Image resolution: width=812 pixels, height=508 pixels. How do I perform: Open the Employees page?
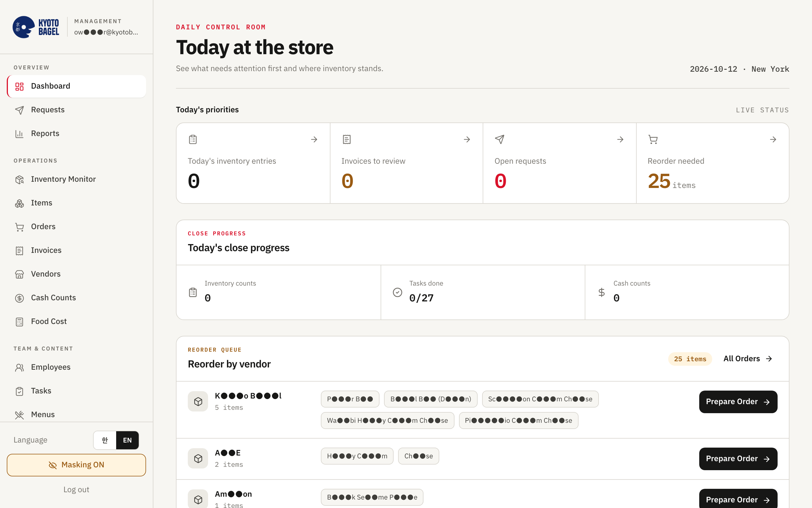click(x=76, y=367)
